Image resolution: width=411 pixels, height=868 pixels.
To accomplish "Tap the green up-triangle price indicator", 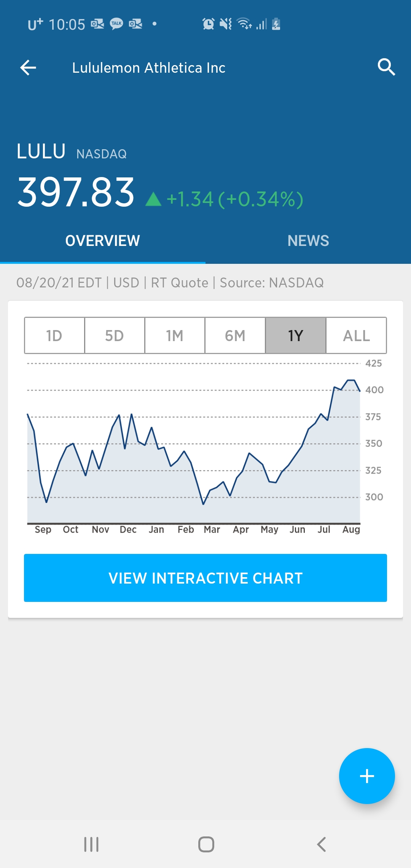I will pyautogui.click(x=153, y=199).
